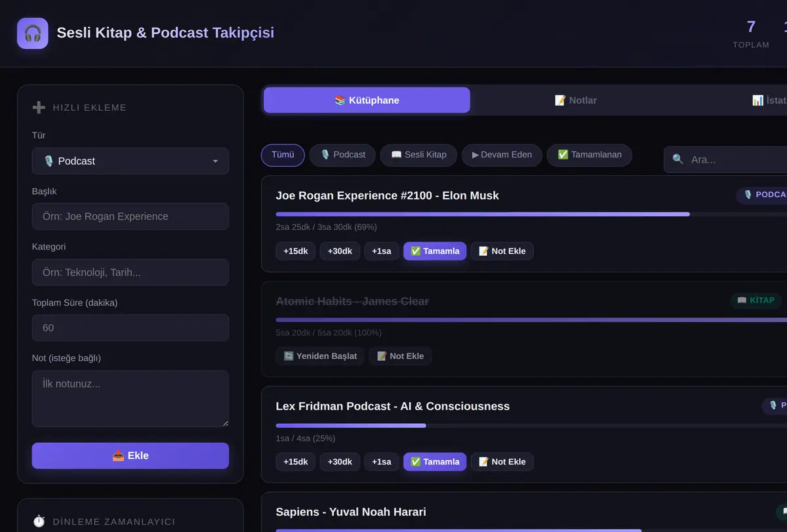Click the magnifier icon in search box
Image resolution: width=787 pixels, height=532 pixels.
coord(678,159)
